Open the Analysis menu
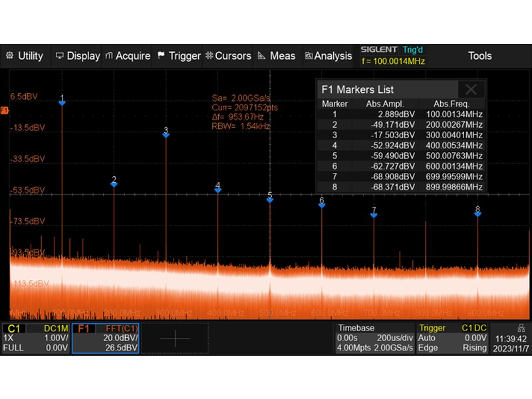 click(x=329, y=56)
